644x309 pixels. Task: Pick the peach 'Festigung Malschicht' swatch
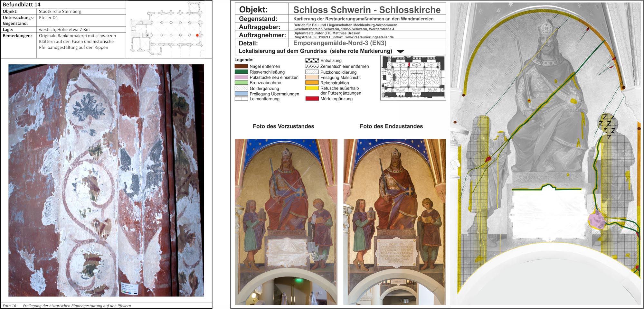(x=312, y=77)
